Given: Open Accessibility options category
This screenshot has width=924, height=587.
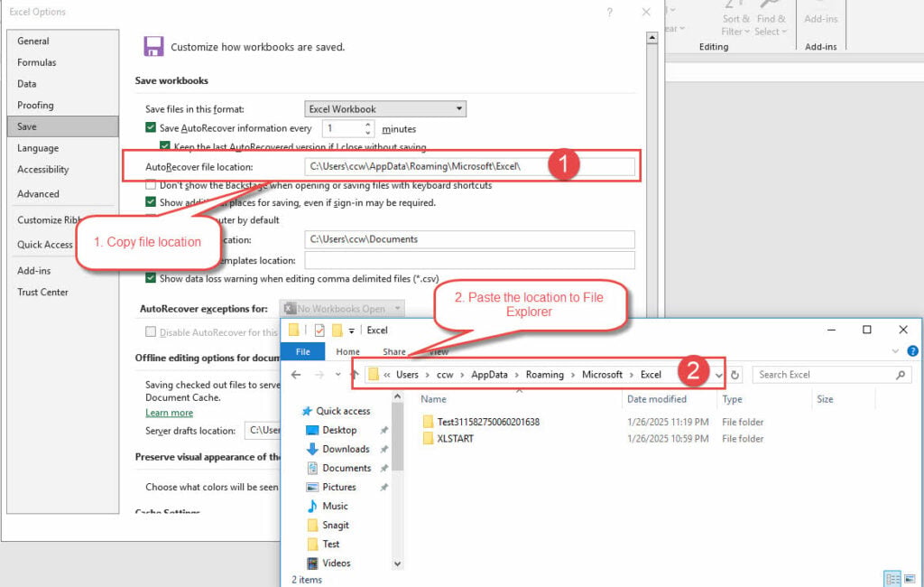Looking at the screenshot, I should [42, 169].
